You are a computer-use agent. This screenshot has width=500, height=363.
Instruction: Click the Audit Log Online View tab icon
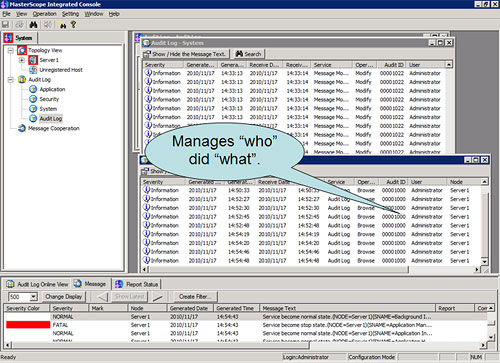point(10,284)
